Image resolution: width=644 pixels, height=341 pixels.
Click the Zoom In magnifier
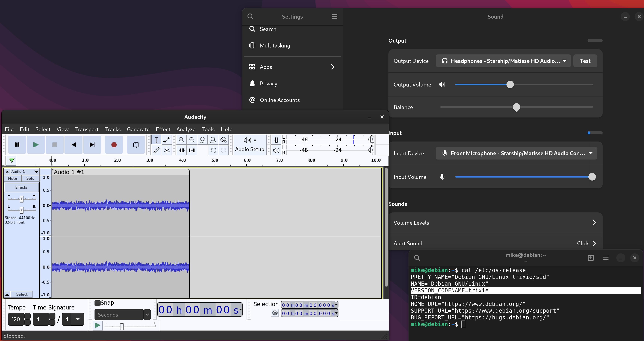[182, 140]
